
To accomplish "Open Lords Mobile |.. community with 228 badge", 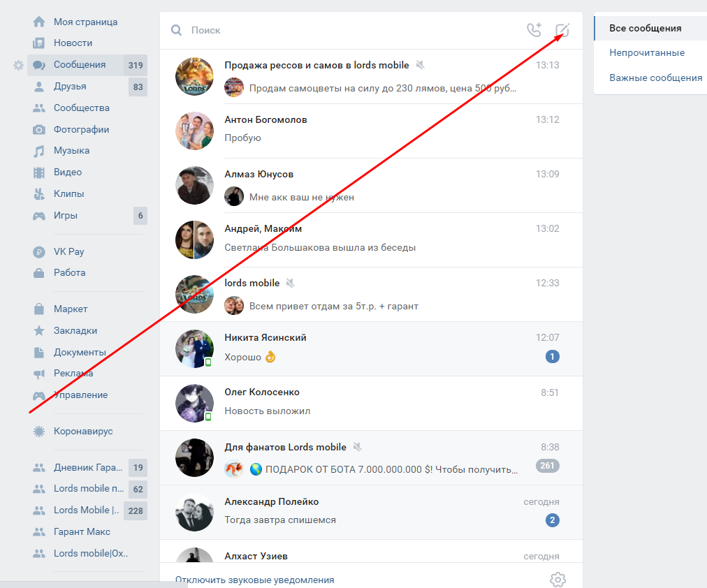I will tap(86, 510).
